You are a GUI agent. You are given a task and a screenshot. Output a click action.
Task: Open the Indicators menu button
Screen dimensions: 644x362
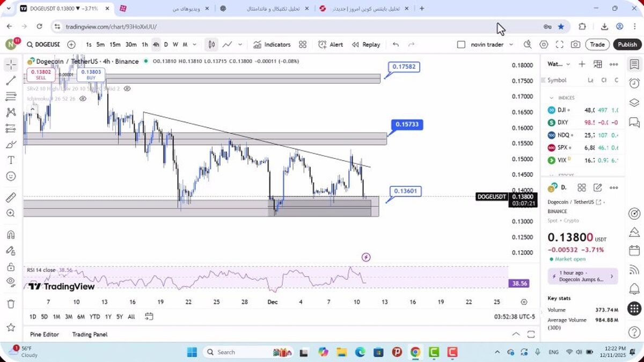[272, 45]
